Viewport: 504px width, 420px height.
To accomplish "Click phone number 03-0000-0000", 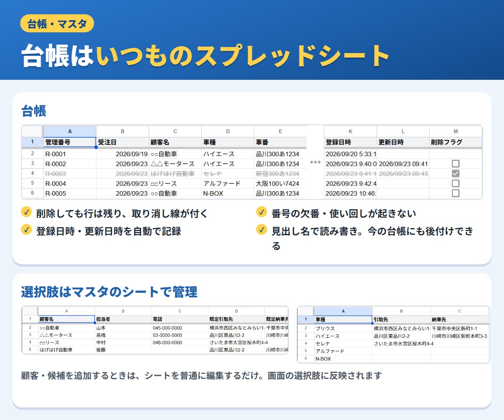I will [x=180, y=335].
